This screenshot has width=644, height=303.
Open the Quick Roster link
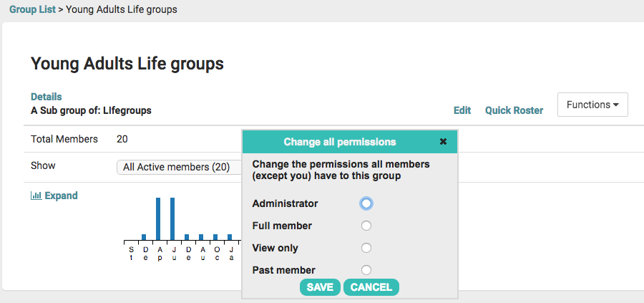point(514,110)
